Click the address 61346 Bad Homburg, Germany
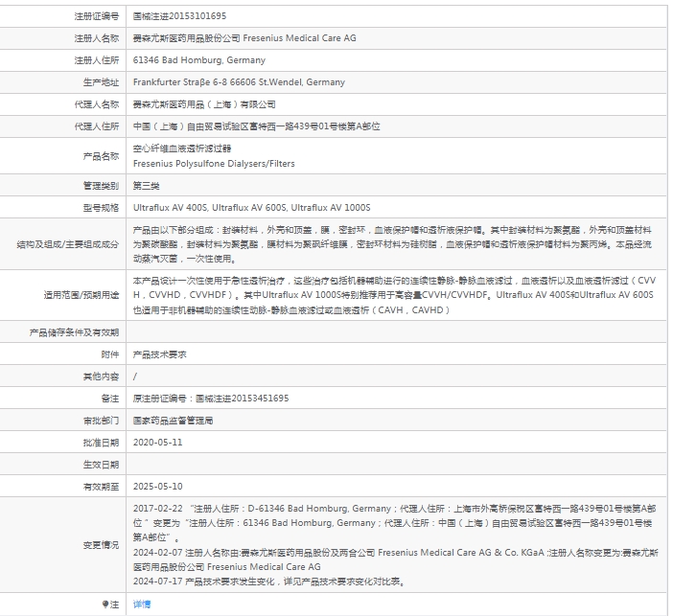The width and height of the screenshot is (673, 616). pos(199,60)
